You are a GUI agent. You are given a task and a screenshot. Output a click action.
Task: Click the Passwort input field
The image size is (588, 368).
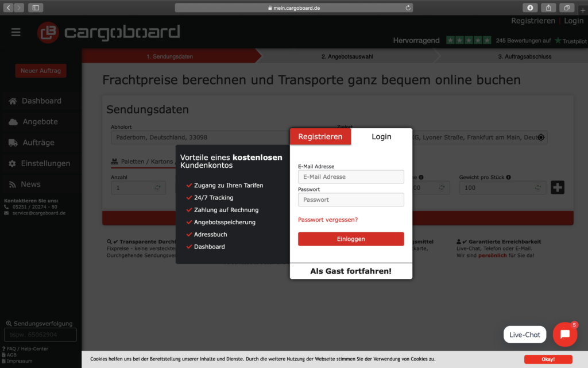(351, 200)
